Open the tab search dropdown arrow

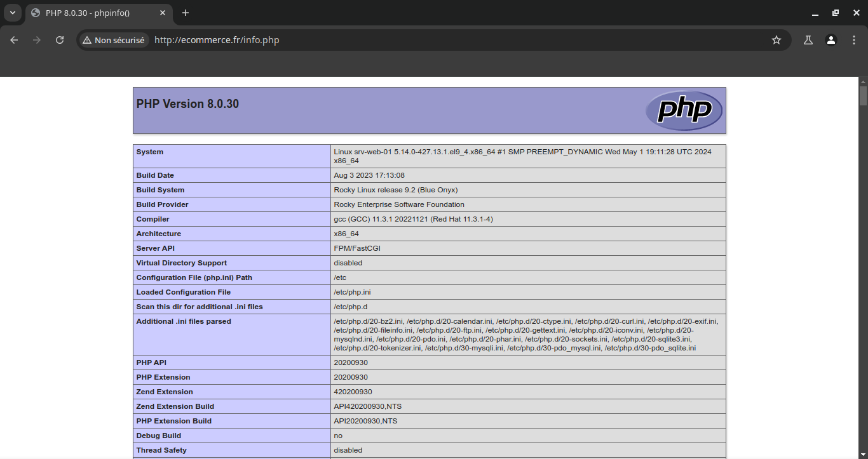[x=12, y=13]
